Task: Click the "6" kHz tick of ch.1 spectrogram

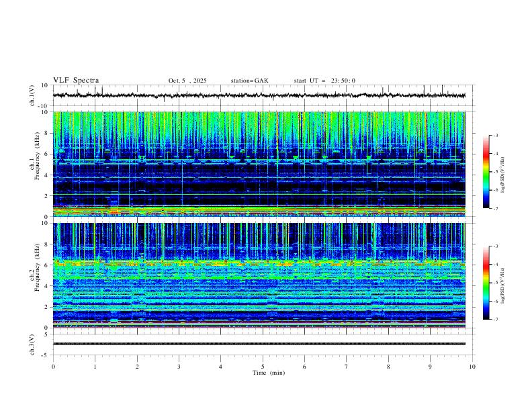Action: click(47, 154)
